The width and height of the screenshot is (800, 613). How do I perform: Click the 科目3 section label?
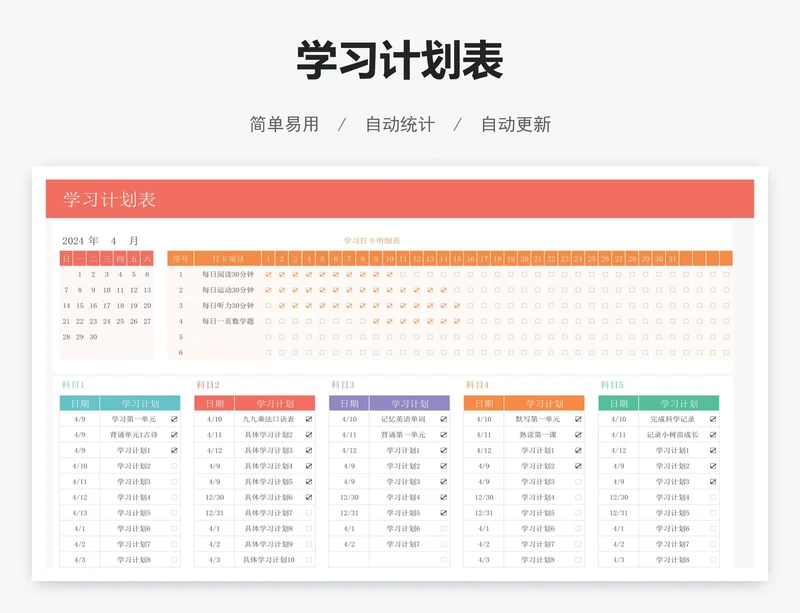click(342, 385)
